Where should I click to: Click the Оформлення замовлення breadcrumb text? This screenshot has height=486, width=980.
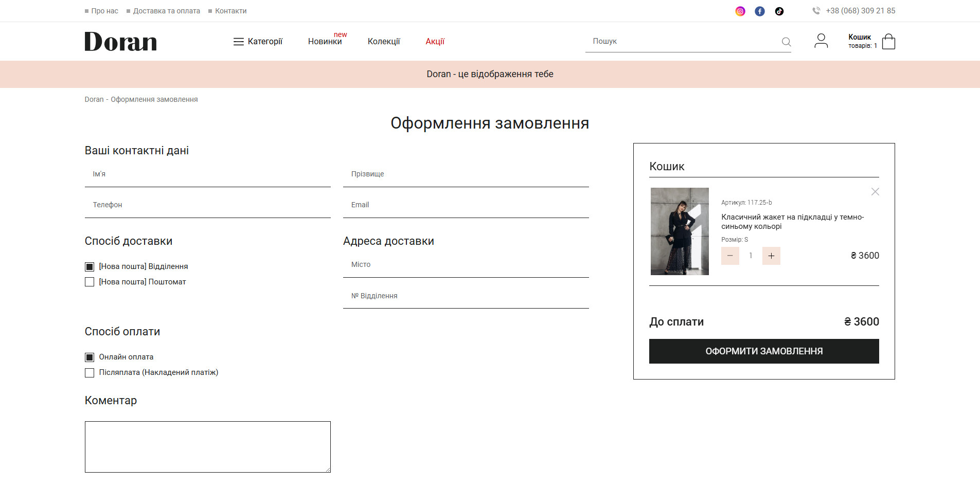click(x=154, y=99)
